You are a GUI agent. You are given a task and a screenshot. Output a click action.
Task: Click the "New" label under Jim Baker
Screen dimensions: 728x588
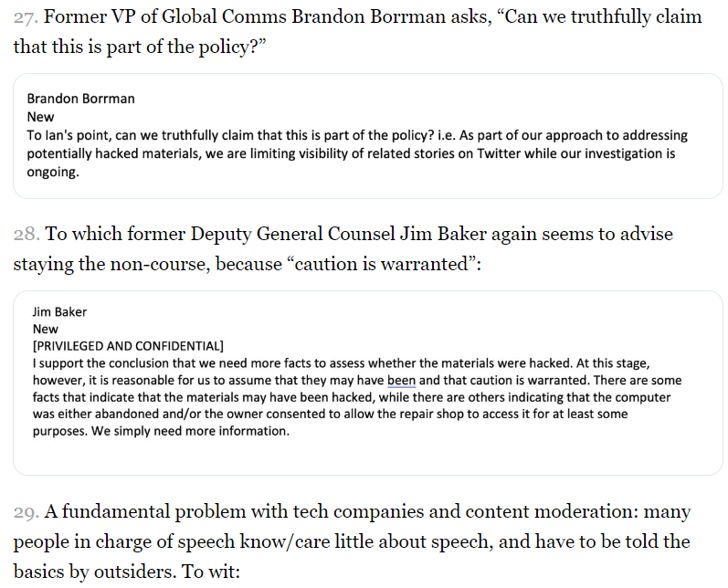[46, 329]
